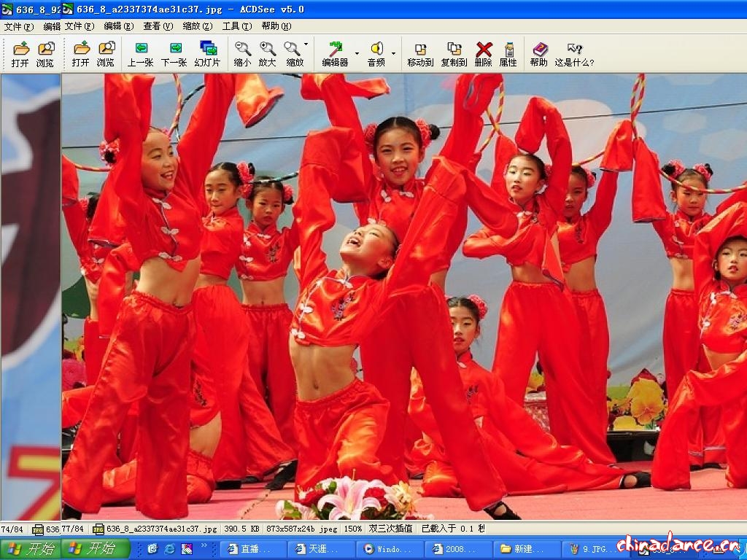Viewport: 747px width, 560px height.
Task: Click the 这是什么? context help icon
Action: tap(574, 53)
